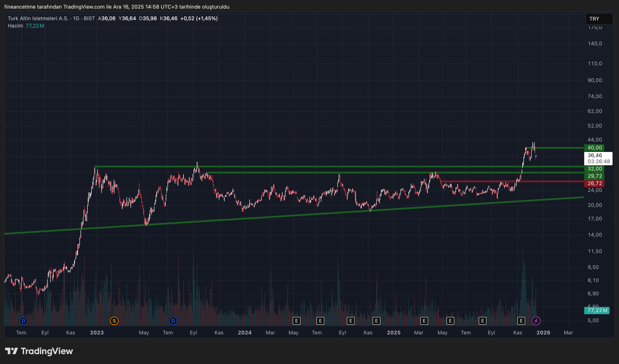Click the blue D dividend marker near Tem 2022

tap(24, 321)
